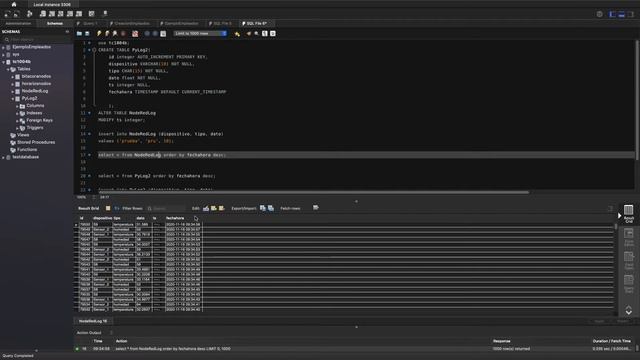Execute the script with the lightning bolt icon

click(x=99, y=33)
